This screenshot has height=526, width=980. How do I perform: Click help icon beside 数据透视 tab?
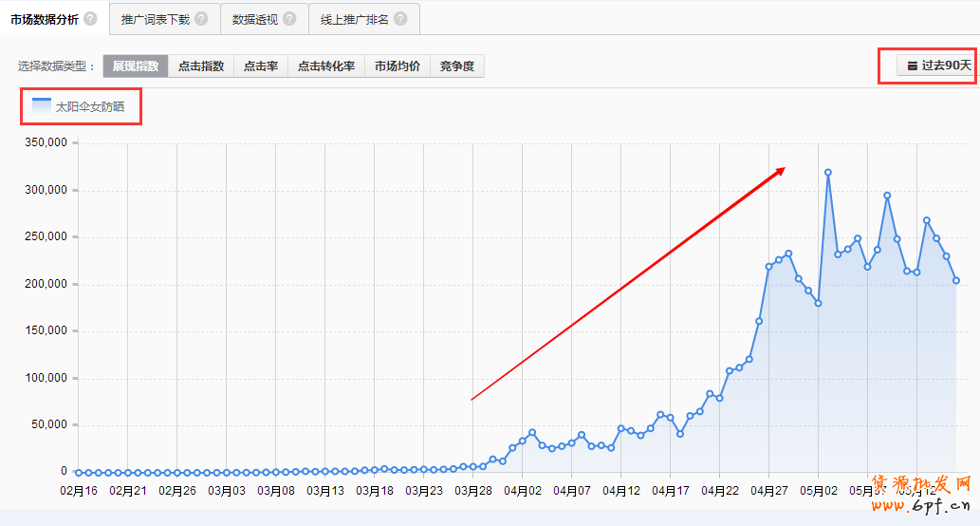[x=289, y=19]
